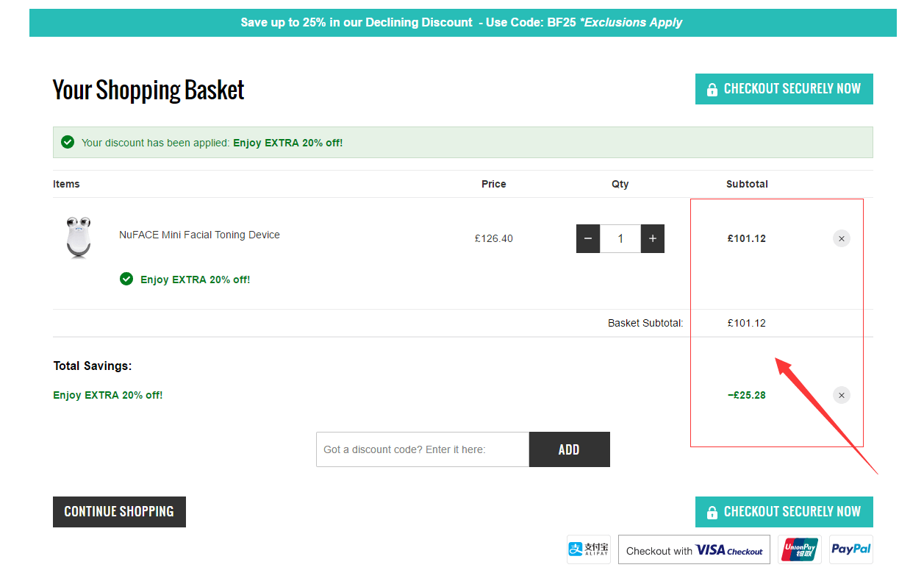
Task: Click the Your Shopping Basket heading
Action: pos(148,90)
